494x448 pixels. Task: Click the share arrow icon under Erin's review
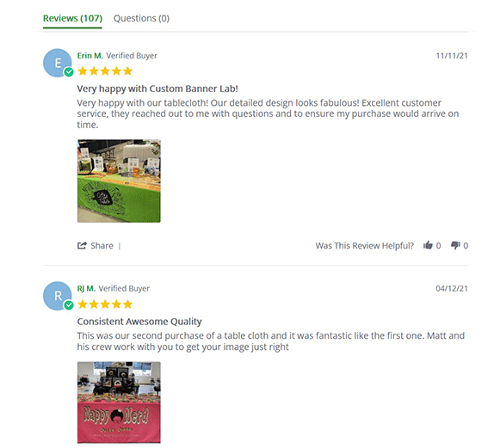[82, 246]
